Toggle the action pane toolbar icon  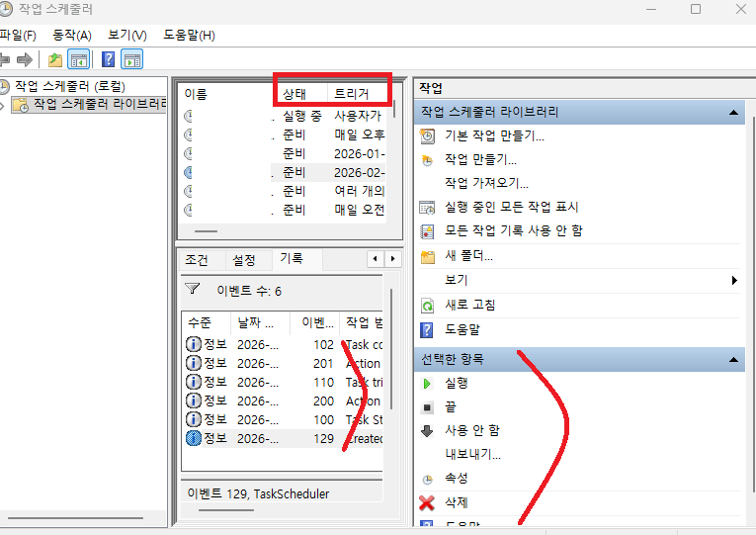131,60
